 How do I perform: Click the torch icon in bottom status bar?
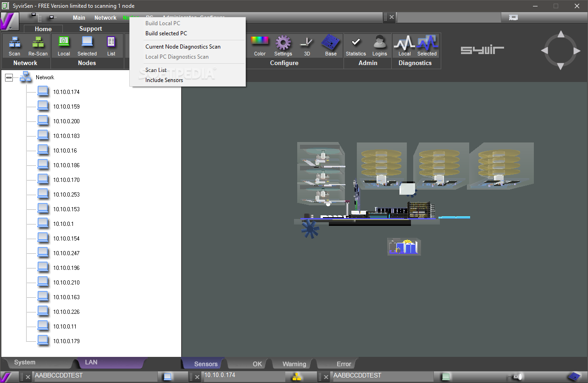click(x=517, y=377)
